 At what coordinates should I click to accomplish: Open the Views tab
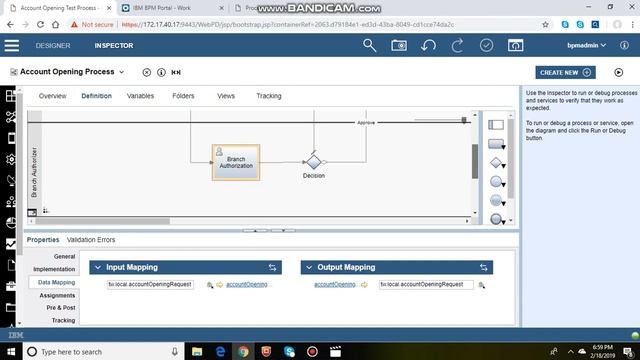point(226,96)
